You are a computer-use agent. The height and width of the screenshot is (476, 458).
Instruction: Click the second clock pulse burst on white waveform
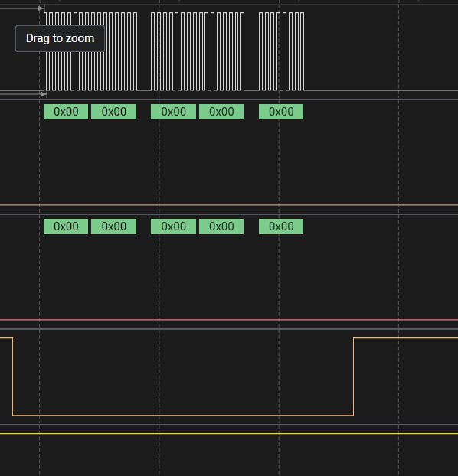(198, 51)
